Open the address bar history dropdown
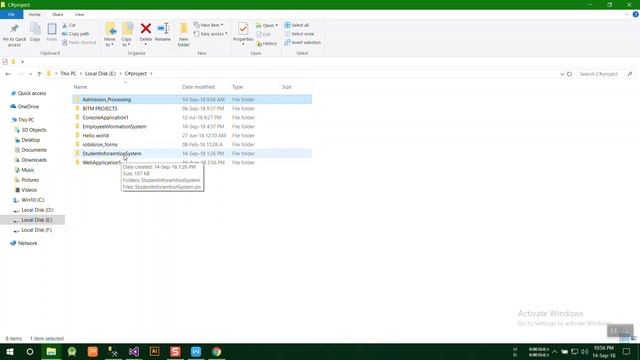 coord(562,74)
